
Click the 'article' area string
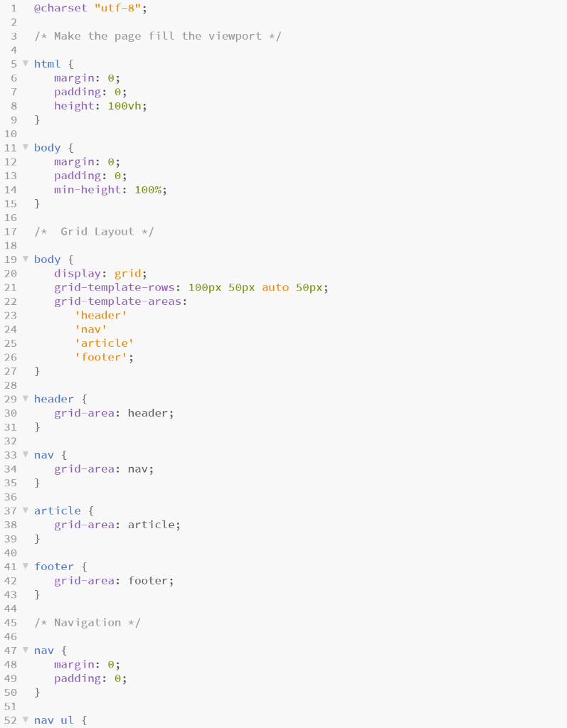pyautogui.click(x=104, y=343)
